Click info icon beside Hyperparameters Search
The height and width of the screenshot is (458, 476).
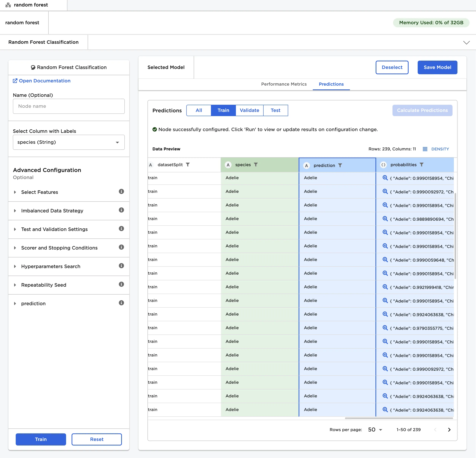121,266
